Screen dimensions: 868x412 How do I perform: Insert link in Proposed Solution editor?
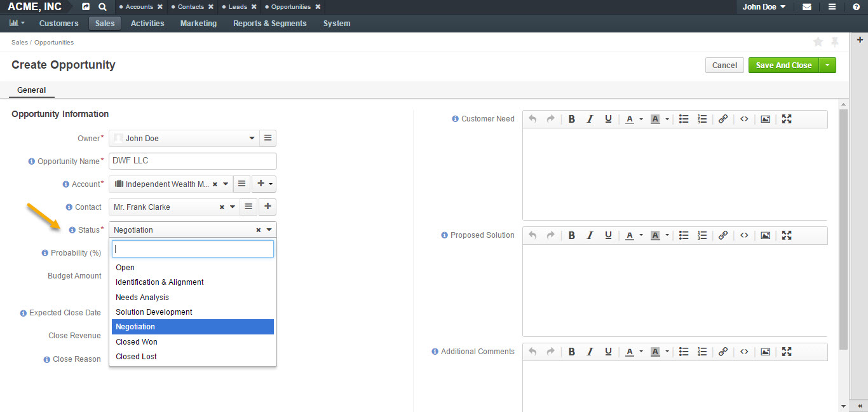click(x=723, y=235)
